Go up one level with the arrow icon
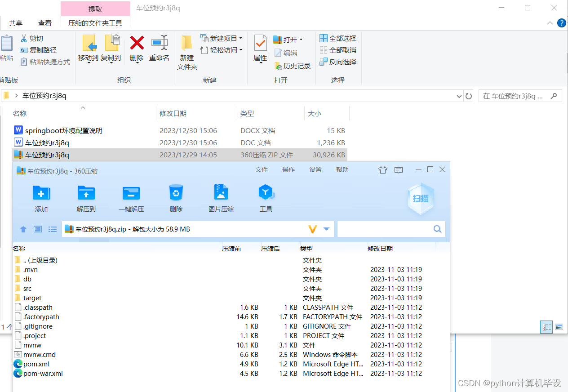568x392 pixels. click(23, 229)
